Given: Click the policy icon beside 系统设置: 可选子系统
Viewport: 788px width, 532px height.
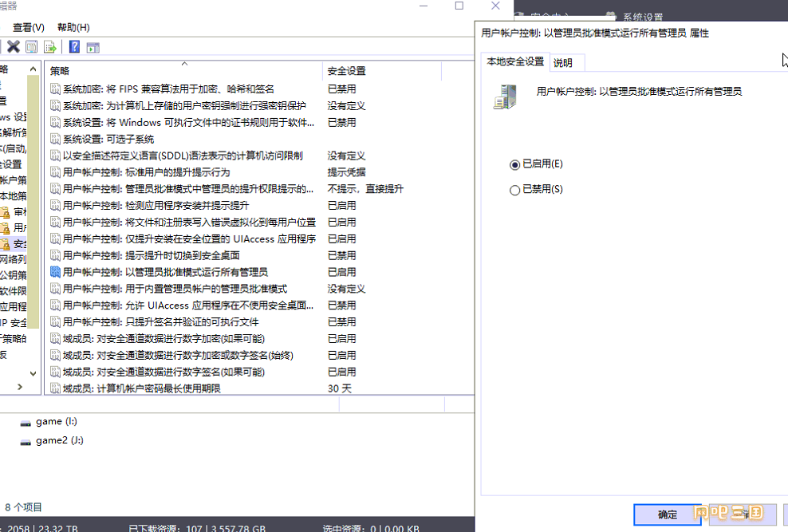Looking at the screenshot, I should click(55, 140).
